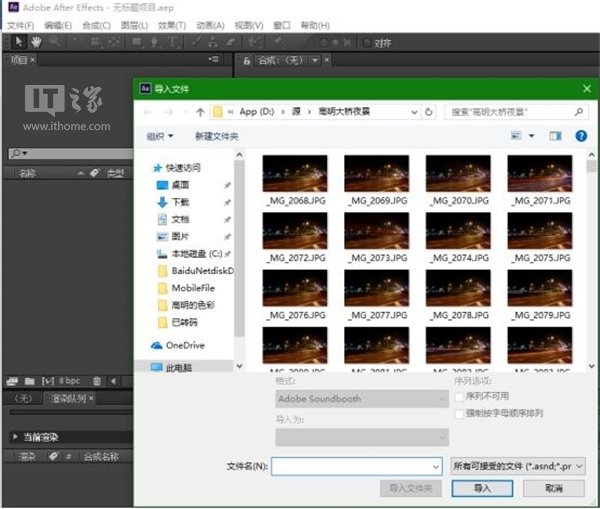Select the Puppet Pin tool
Screen dimensions: 600x509
point(278,42)
